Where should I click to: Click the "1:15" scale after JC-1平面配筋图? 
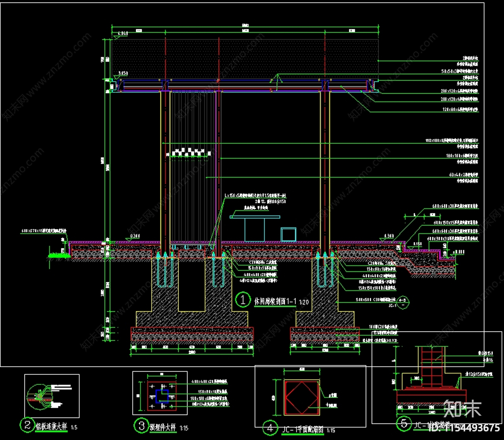pos(331,430)
